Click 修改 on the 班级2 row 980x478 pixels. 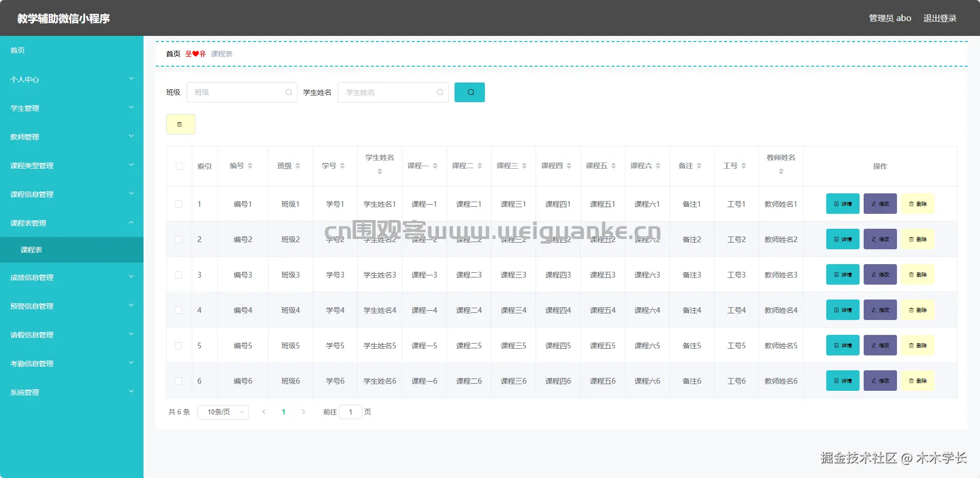pyautogui.click(x=880, y=239)
